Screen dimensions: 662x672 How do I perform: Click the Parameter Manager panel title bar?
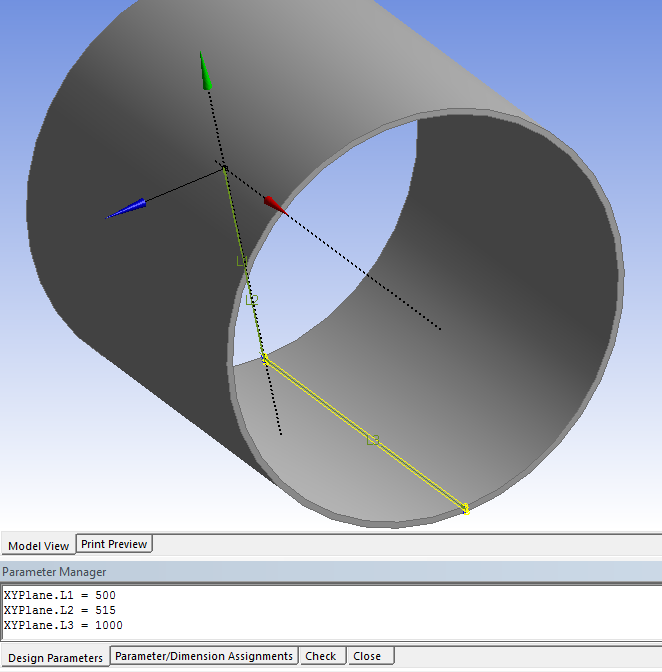(x=331, y=572)
